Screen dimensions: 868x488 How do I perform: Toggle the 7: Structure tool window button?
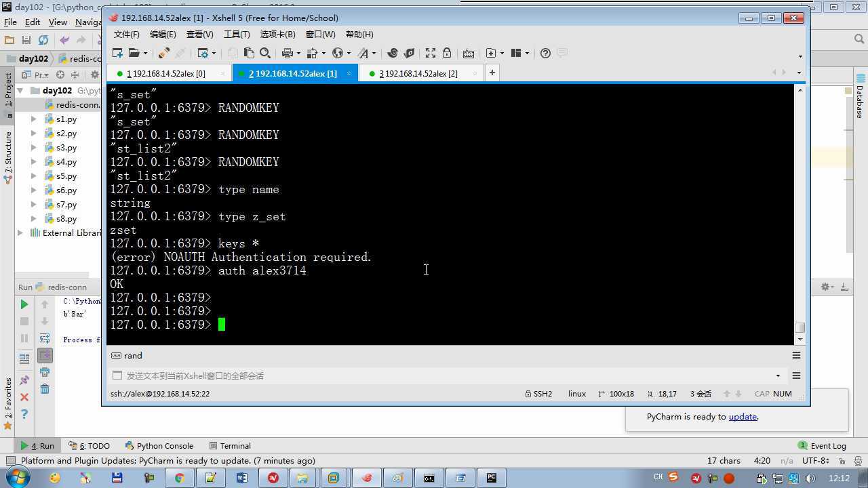click(8, 157)
